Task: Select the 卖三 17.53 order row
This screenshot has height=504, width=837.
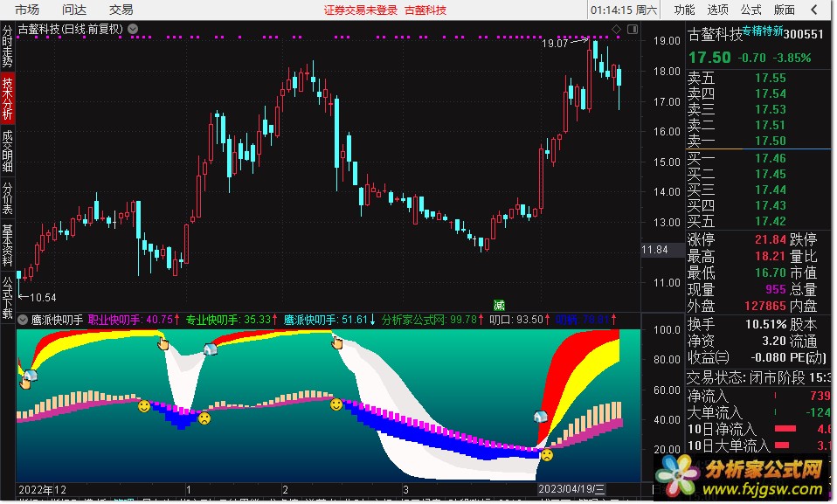Action: (x=759, y=109)
